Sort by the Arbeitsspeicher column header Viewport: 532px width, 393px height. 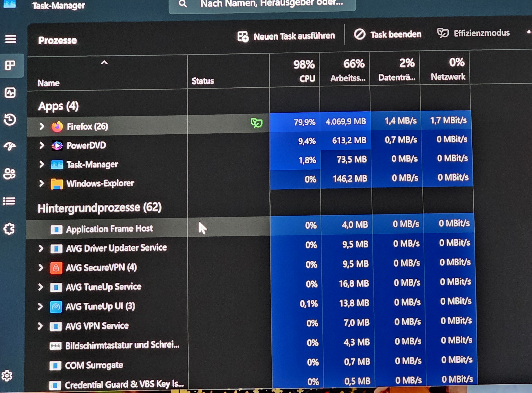[x=348, y=70]
